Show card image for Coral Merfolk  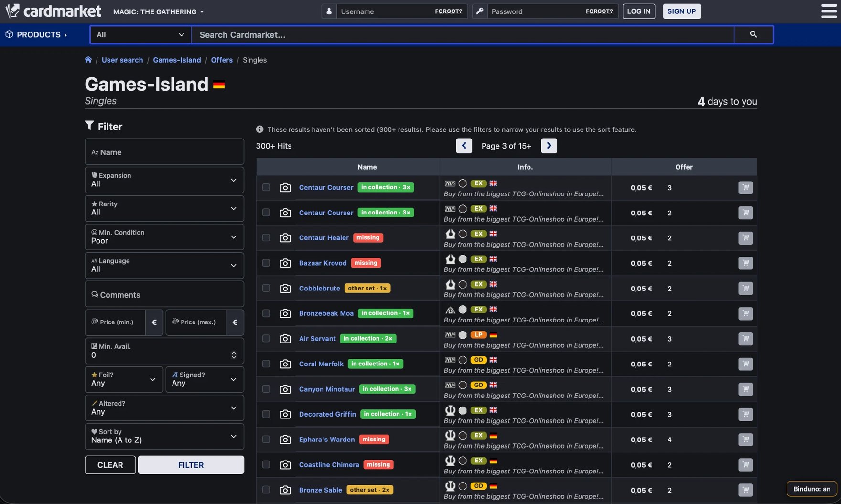285,364
